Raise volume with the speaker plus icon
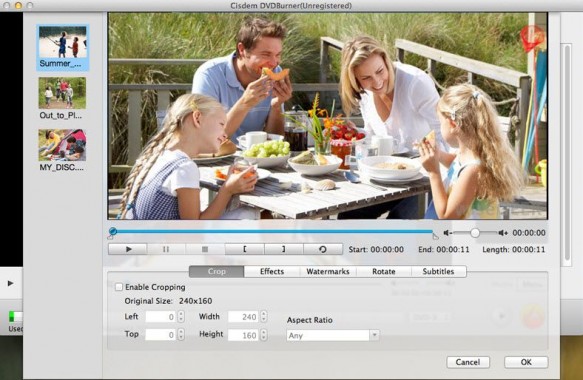 coord(503,233)
